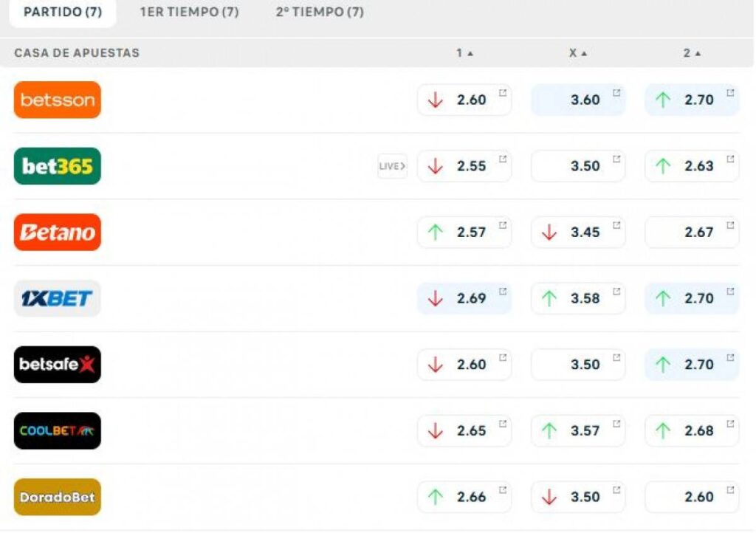Click external link icon on DoradoBet 3.50 odds
The image size is (756, 533).
pos(616,489)
